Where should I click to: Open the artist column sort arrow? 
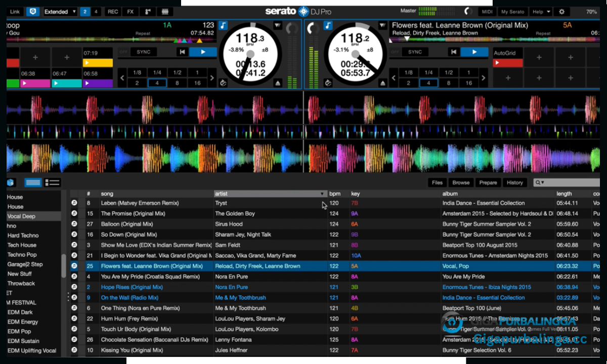323,194
